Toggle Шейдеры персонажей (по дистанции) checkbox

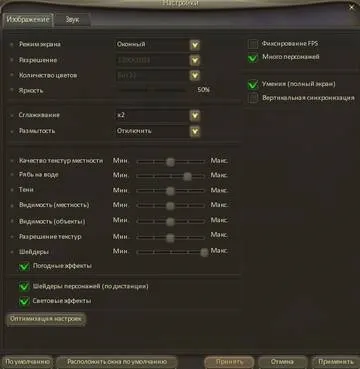(x=24, y=287)
